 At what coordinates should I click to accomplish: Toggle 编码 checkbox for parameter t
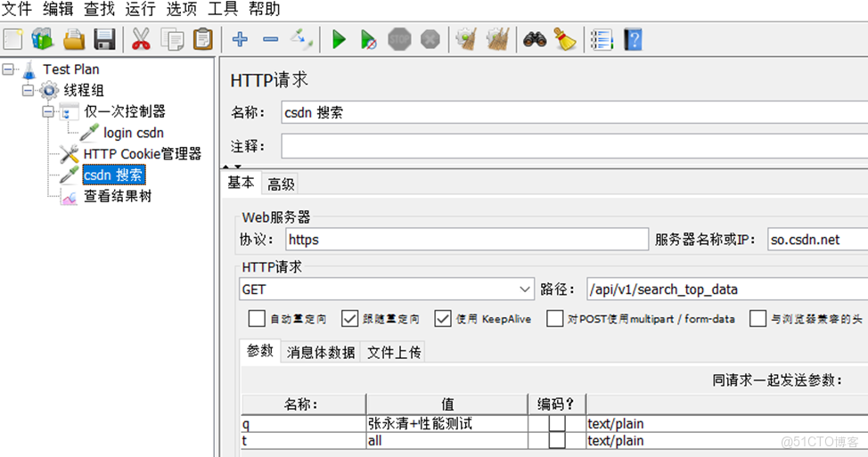[557, 441]
